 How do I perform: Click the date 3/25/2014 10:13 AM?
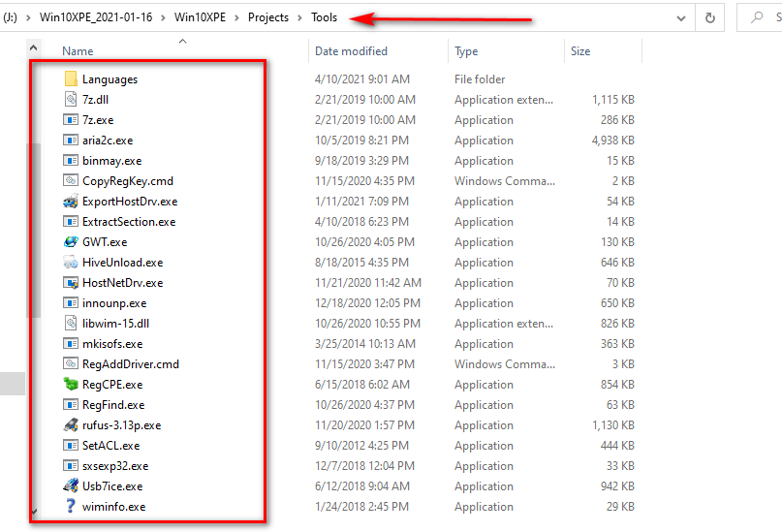[x=365, y=344]
